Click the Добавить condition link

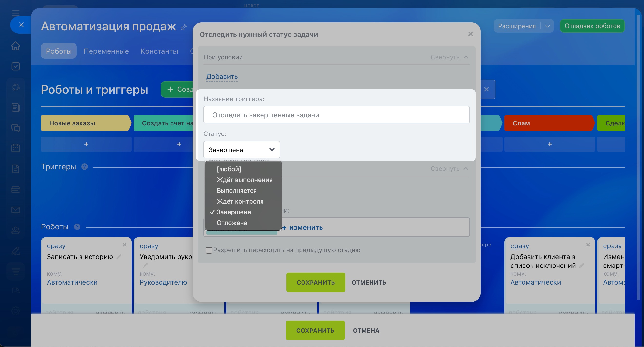(x=222, y=76)
